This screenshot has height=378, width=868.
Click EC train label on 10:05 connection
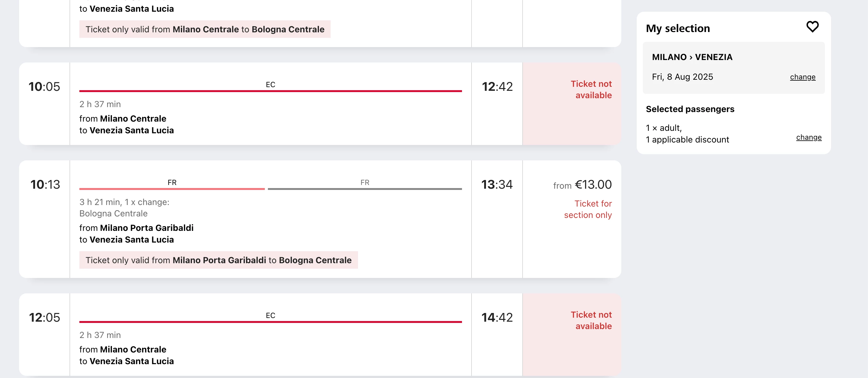point(270,85)
